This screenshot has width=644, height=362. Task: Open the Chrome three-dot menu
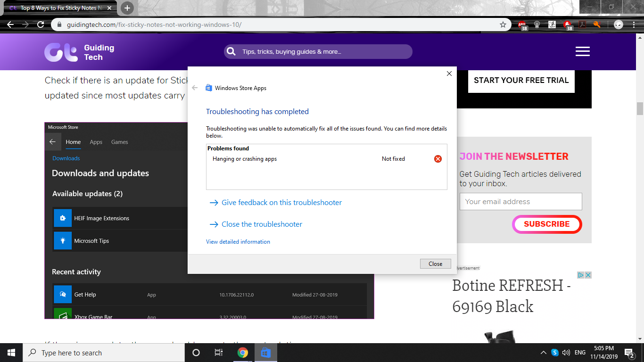[633, 25]
